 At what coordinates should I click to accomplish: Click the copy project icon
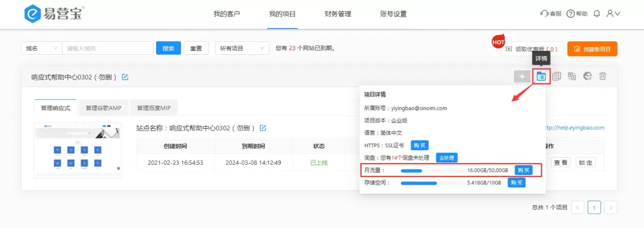pyautogui.click(x=557, y=77)
